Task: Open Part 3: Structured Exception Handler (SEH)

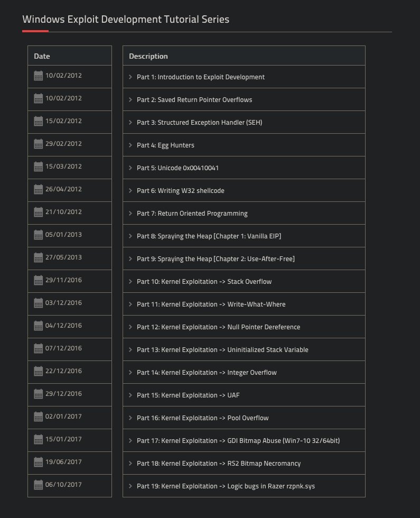Action: [x=200, y=123]
